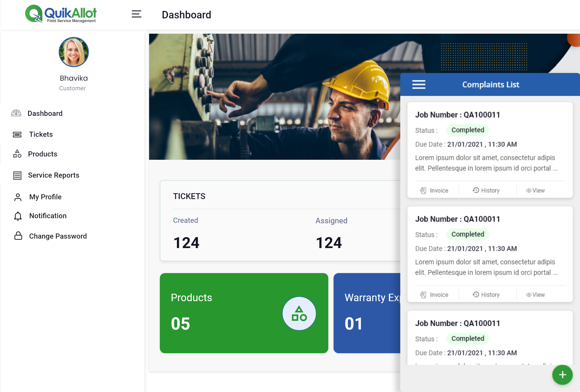The width and height of the screenshot is (580, 392).
Task: Click the Notification bell icon
Action: pos(18,216)
